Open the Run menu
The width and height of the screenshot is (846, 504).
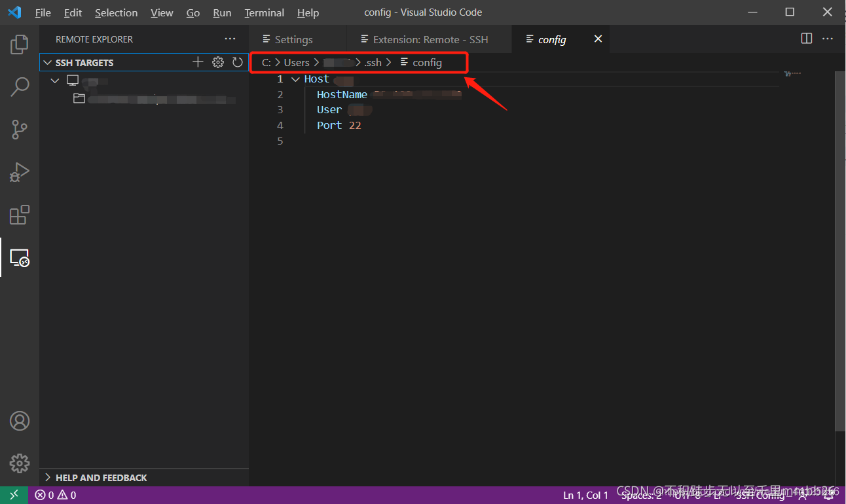coord(222,12)
